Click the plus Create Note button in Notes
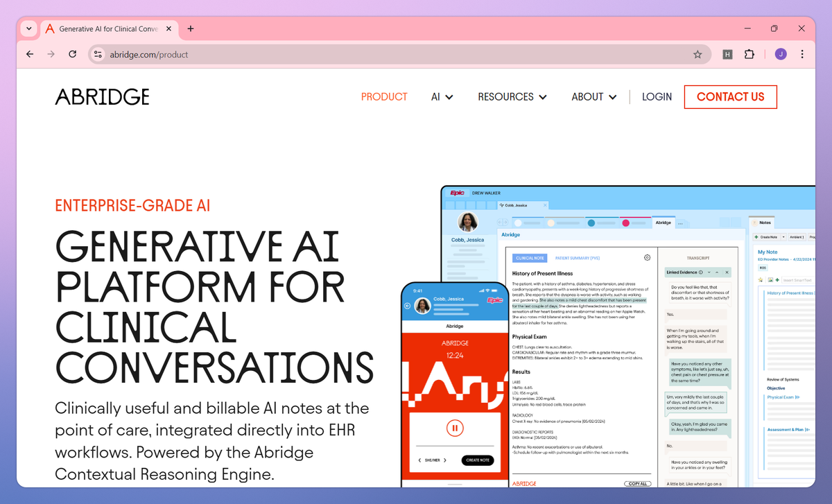 click(x=766, y=237)
